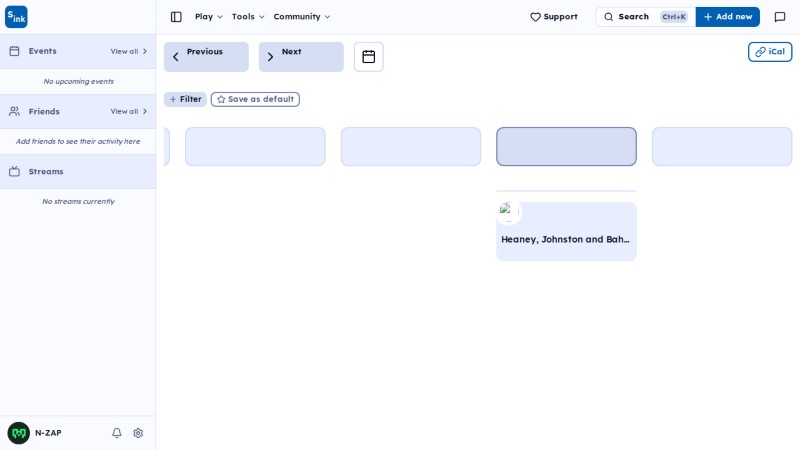The image size is (800, 450).
Task: View all Events
Action: 129,51
